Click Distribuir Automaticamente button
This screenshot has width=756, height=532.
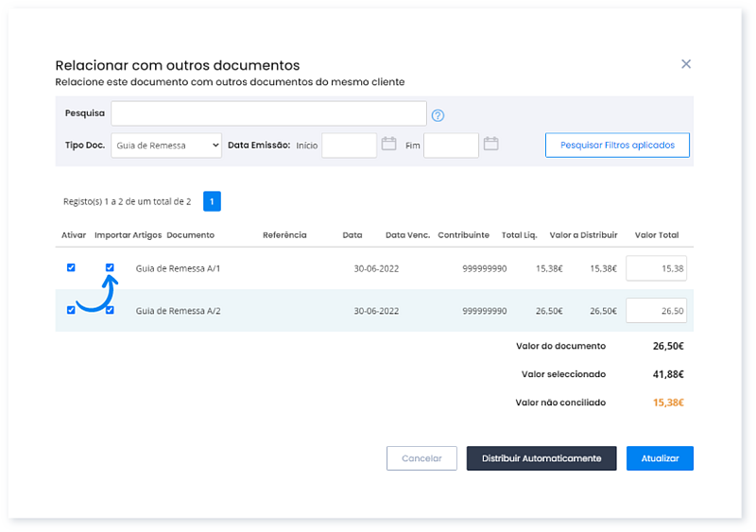541,458
